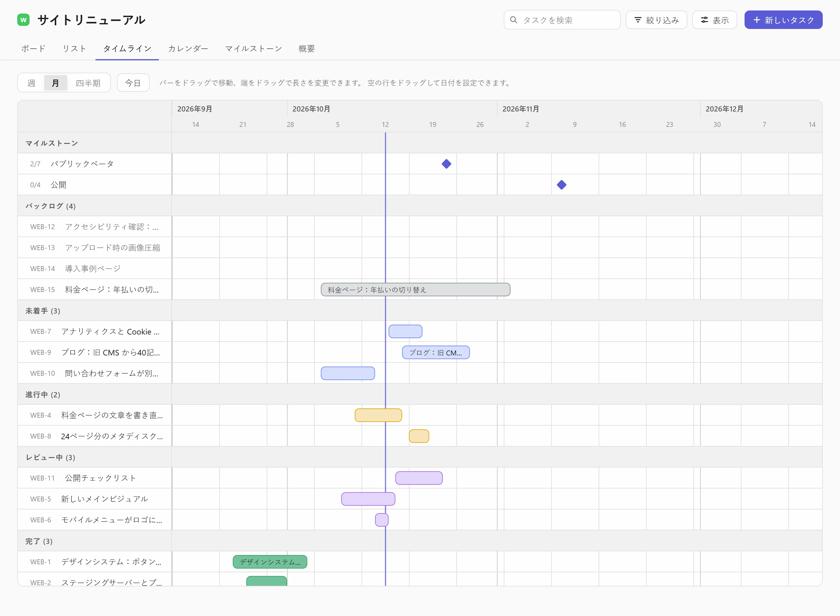Click the ブログ：旧 CM... timeline bar
This screenshot has width=840, height=616.
pyautogui.click(x=436, y=352)
